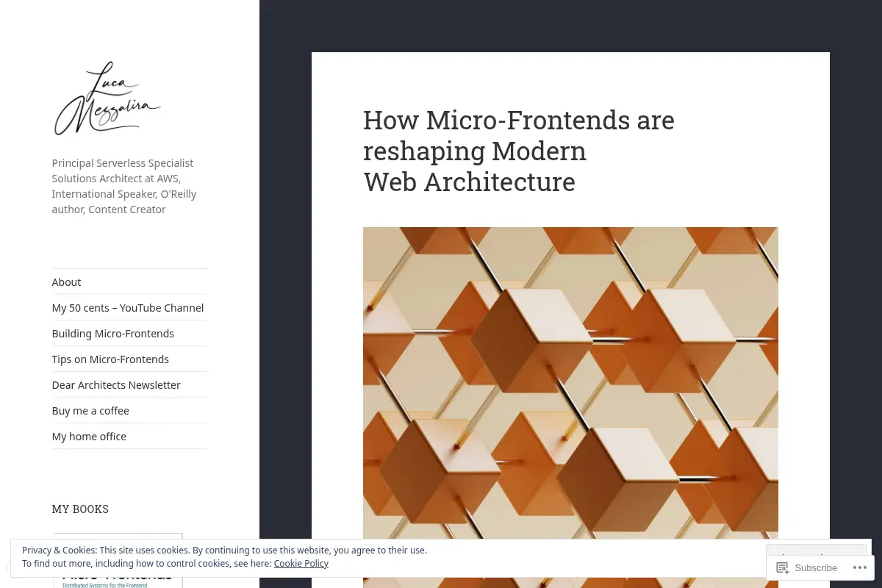Click the Luca Mezzalira signature logo
Screen dimensions: 882x588
[107, 98]
